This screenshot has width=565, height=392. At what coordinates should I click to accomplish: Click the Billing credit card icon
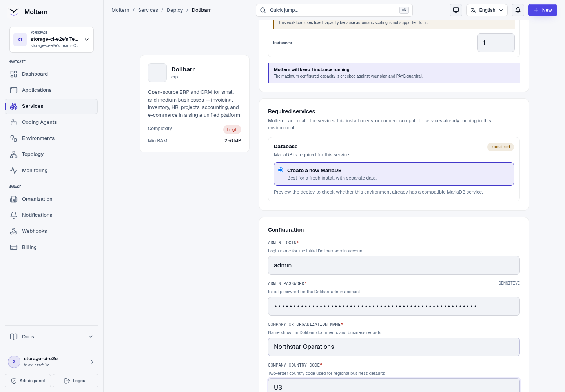[x=14, y=247]
